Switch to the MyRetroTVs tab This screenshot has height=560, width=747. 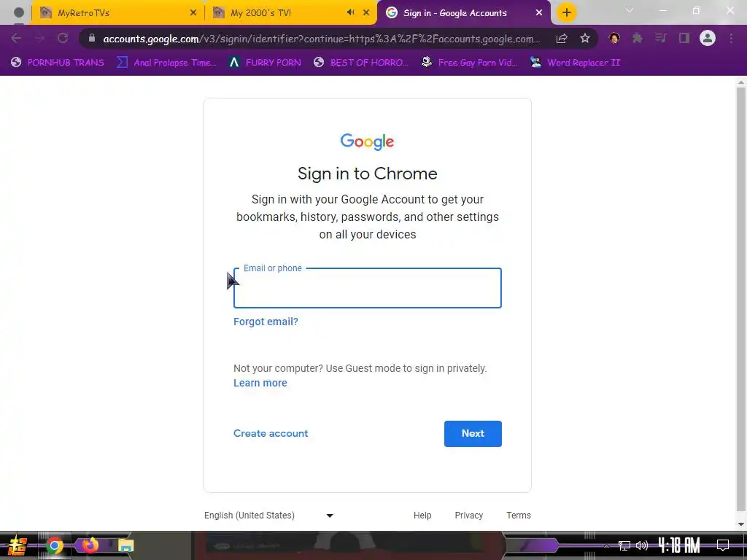112,13
